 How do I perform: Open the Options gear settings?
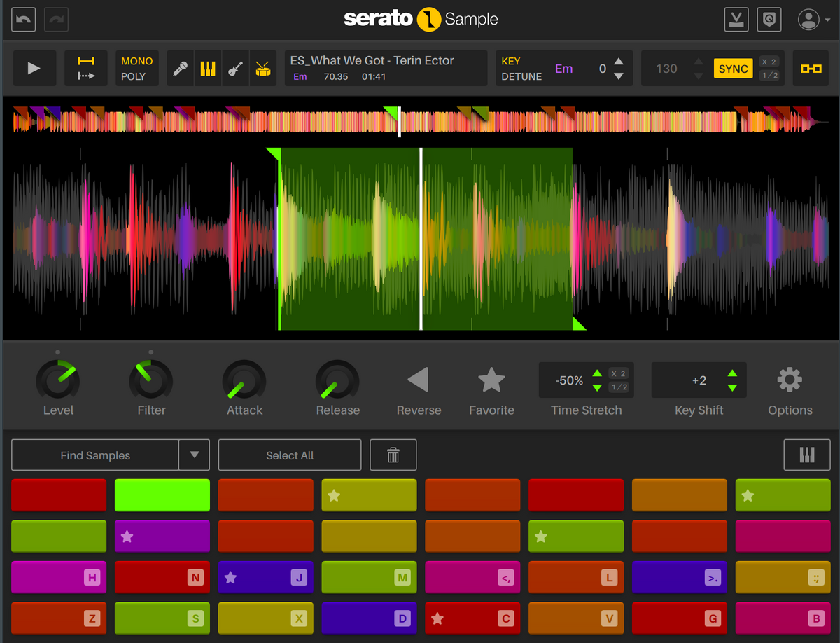pyautogui.click(x=790, y=380)
